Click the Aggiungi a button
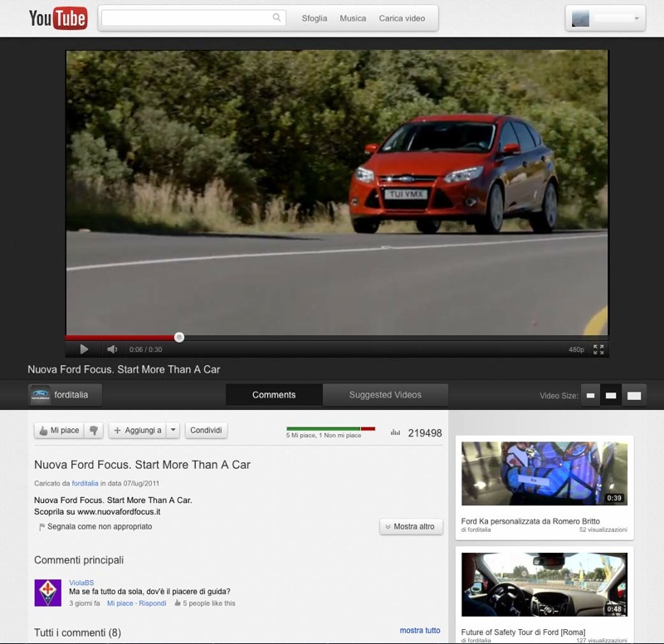Screen dimensions: 664x644 pos(138,430)
